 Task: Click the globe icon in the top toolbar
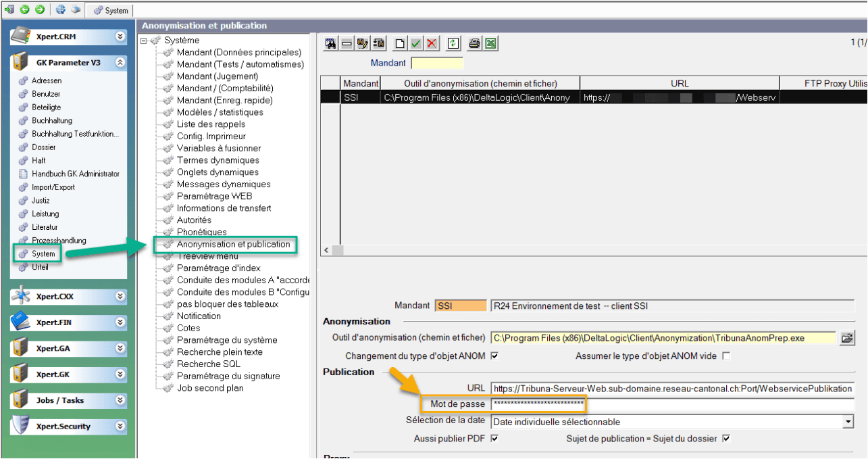coord(60,10)
